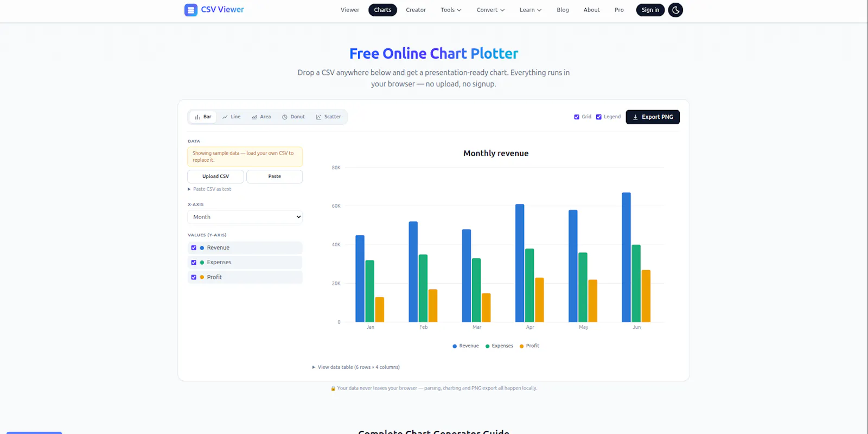Uncheck the Expenses series checkbox
Image resolution: width=868 pixels, height=434 pixels.
pos(194,263)
